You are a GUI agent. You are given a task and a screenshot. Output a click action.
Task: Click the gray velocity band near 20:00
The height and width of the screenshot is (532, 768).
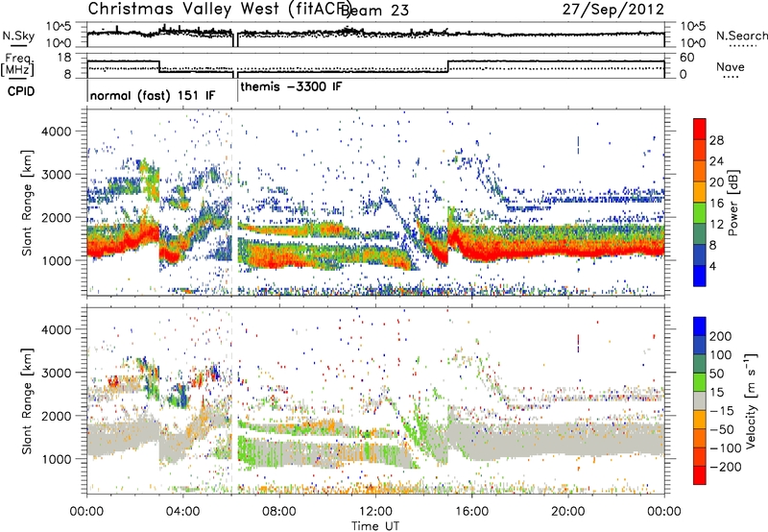[x=568, y=440]
